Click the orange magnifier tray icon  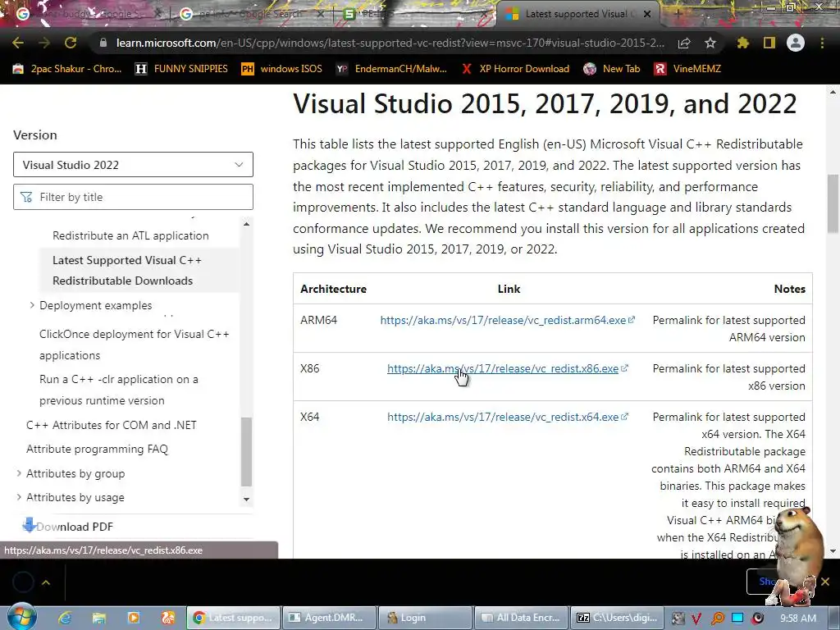(717, 619)
